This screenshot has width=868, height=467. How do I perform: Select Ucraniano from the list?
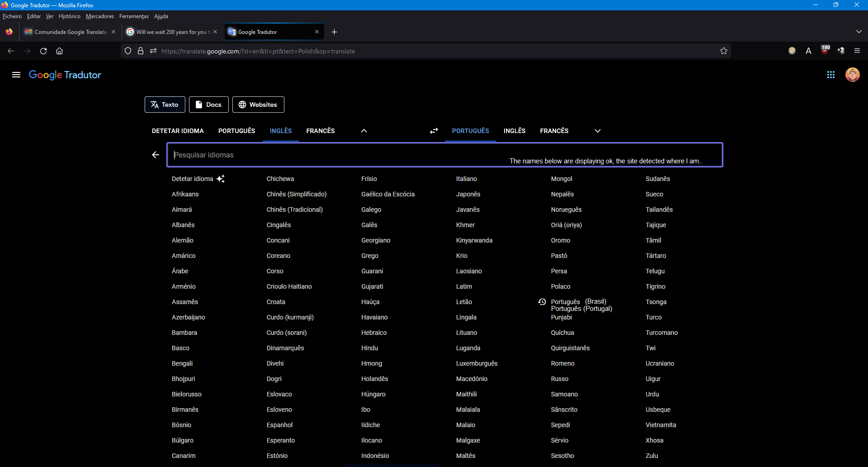pyautogui.click(x=660, y=363)
